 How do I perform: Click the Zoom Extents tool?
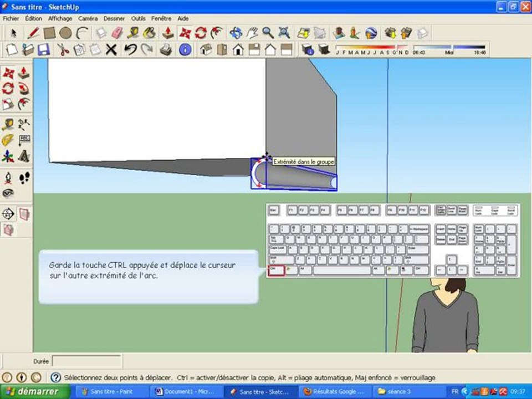coord(284,33)
